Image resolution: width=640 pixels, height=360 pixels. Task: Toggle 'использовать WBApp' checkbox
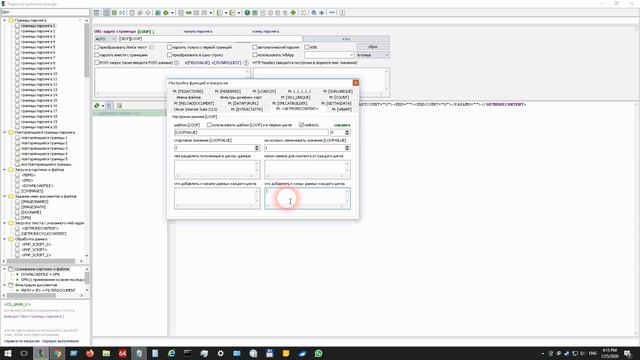point(255,55)
